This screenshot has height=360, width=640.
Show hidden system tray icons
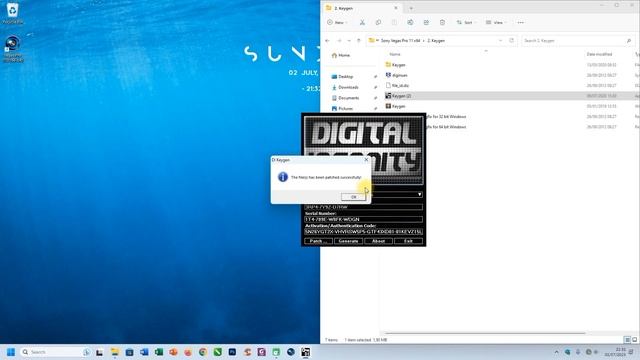coord(556,352)
